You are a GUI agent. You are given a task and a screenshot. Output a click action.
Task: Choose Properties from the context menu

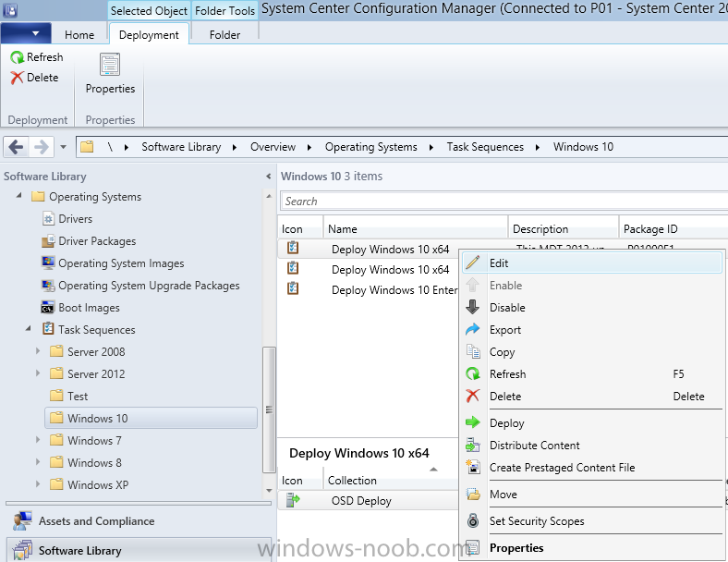click(591, 547)
